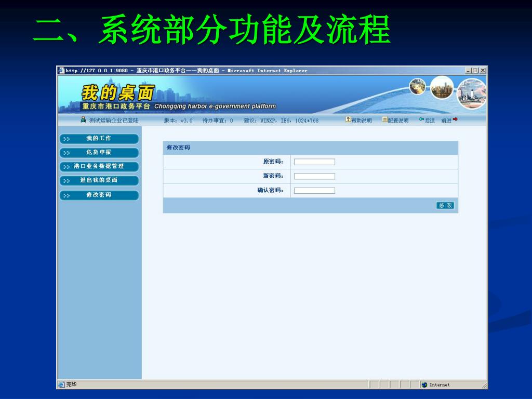532x399 pixels.
Task: Click the 待办事宜: 0 text
Action: pyautogui.click(x=218, y=121)
